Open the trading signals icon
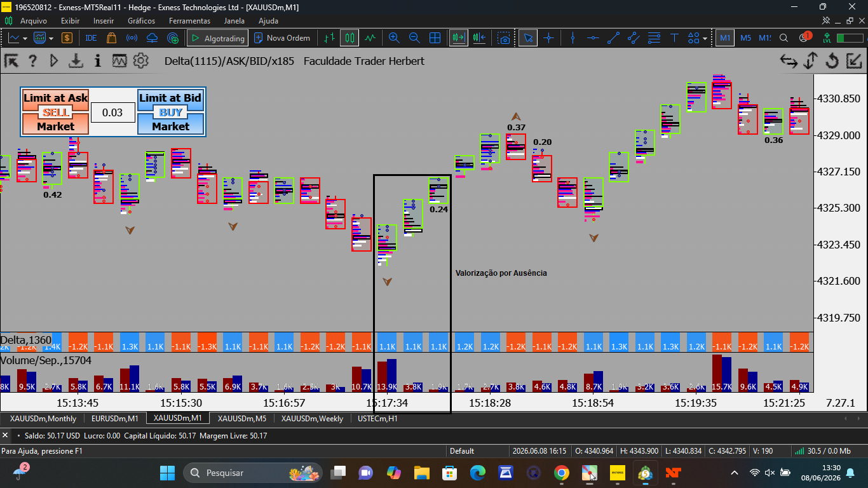Image resolution: width=868 pixels, height=488 pixels. (132, 38)
